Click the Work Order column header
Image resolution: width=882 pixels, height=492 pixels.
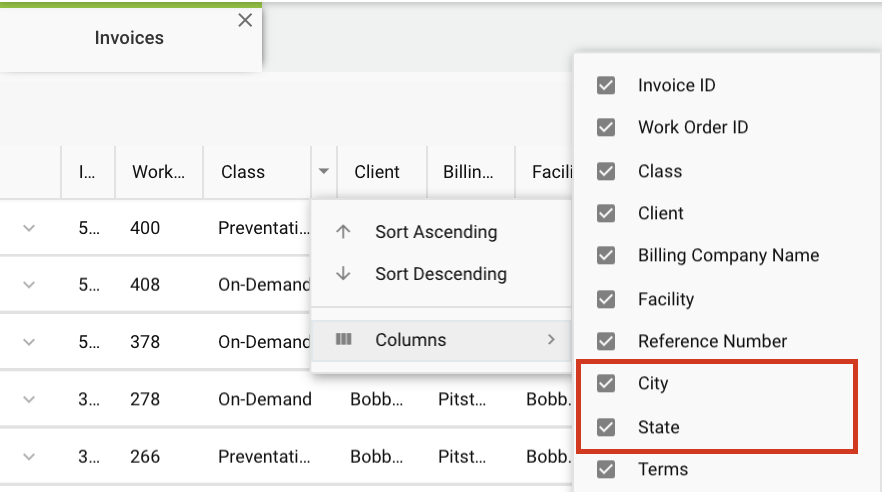pos(158,172)
